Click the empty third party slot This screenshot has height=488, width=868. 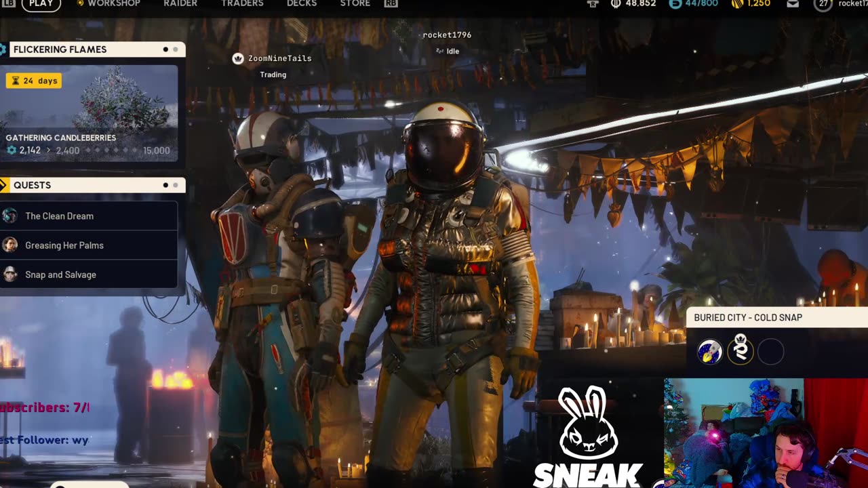771,352
